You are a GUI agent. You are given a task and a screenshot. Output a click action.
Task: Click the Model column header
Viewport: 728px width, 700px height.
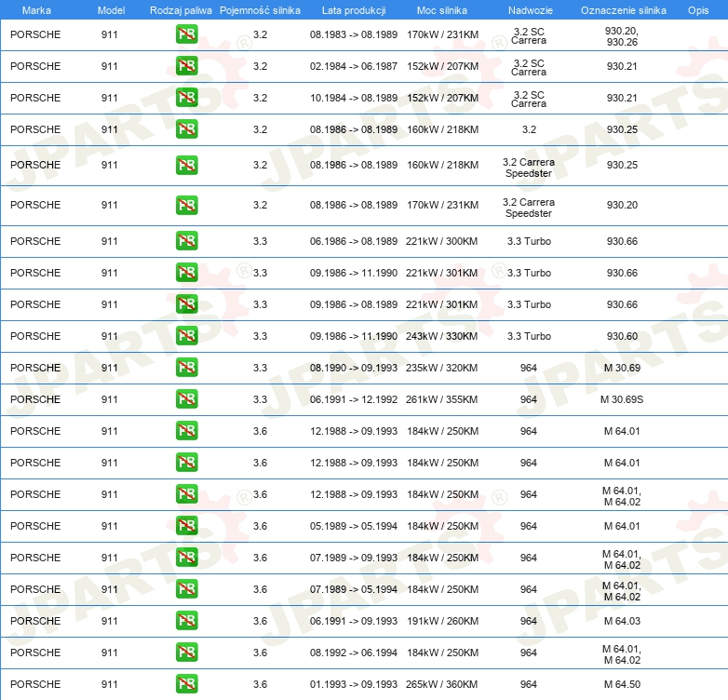[111, 10]
